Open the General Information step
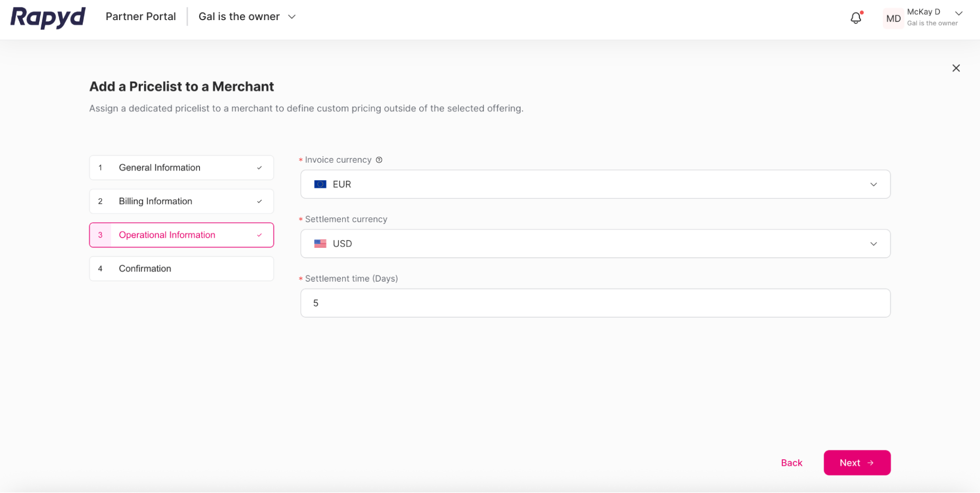This screenshot has height=493, width=980. coord(159,167)
